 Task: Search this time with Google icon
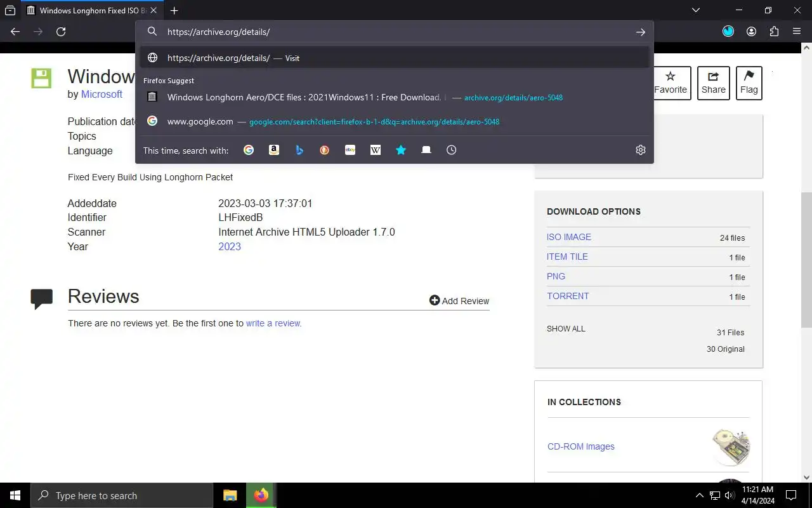coord(249,150)
